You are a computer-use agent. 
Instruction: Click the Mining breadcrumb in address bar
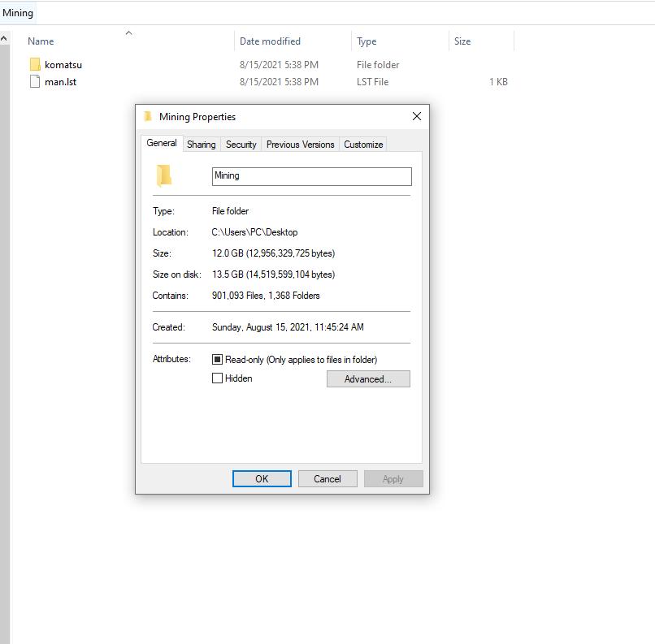[18, 13]
